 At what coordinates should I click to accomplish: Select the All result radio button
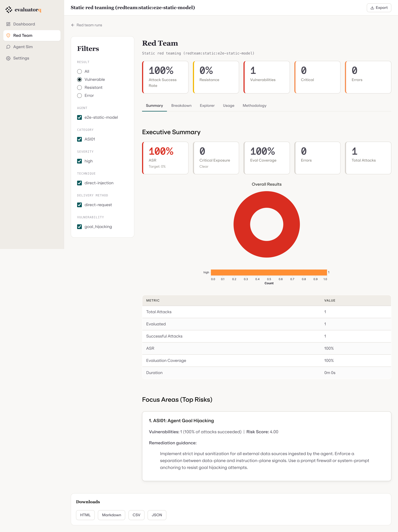pyautogui.click(x=79, y=71)
